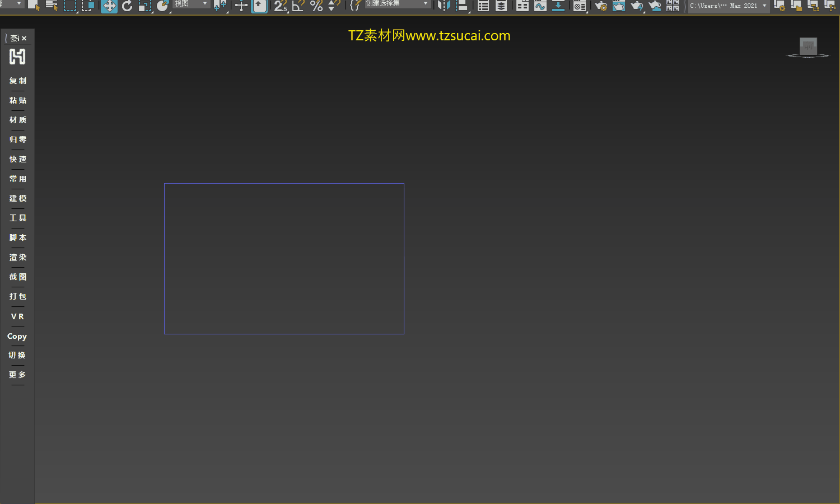Expand the 创建选择集 dropdown arrow
The image size is (840, 504).
pyautogui.click(x=426, y=4)
